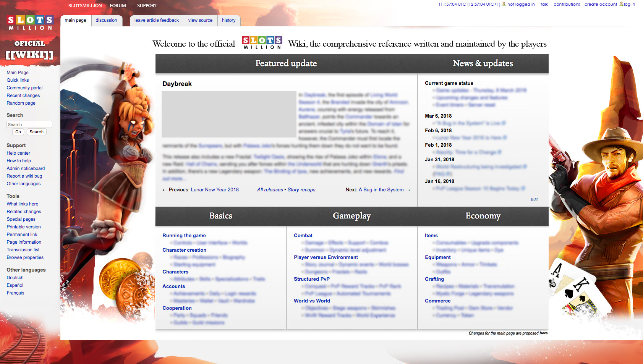Go to Main Page in sidebar
The height and width of the screenshot is (364, 643).
click(18, 73)
